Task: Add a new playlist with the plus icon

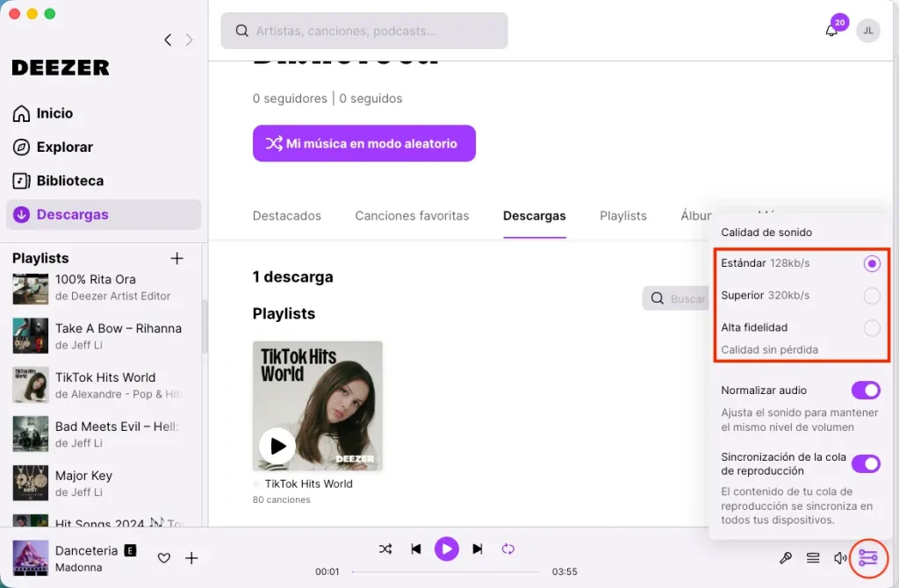Action: pyautogui.click(x=177, y=259)
